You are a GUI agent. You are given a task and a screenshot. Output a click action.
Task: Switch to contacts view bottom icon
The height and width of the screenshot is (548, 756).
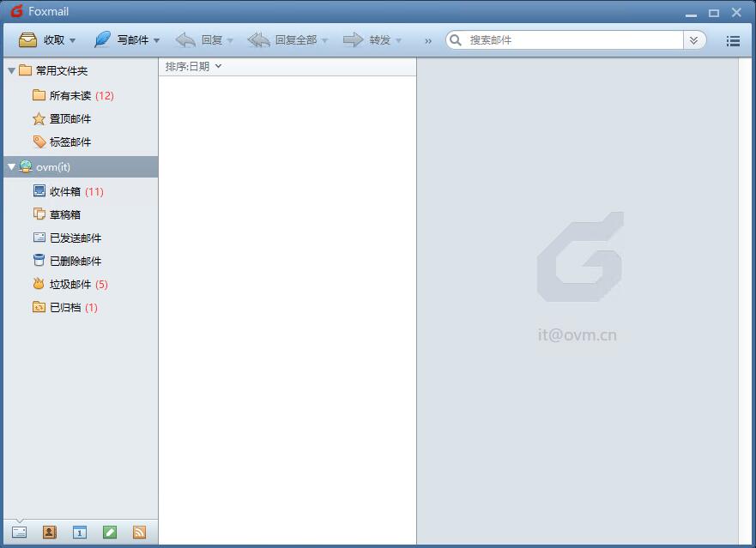pyautogui.click(x=50, y=532)
